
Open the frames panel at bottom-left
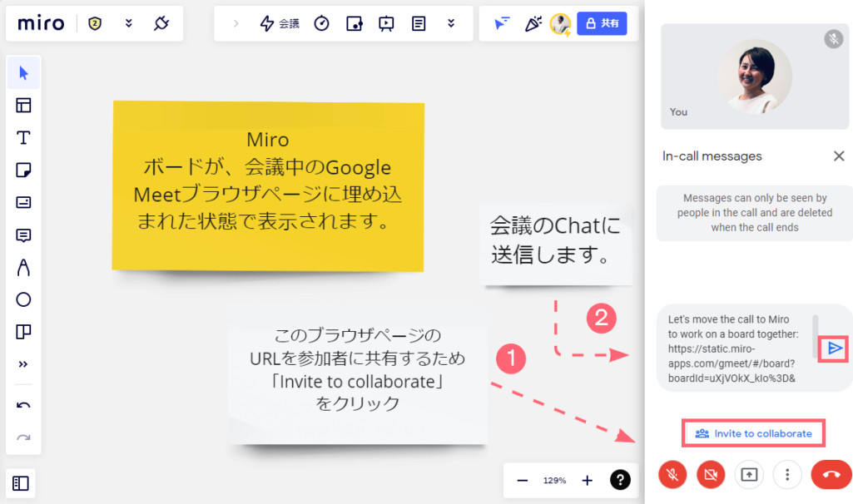point(21,483)
